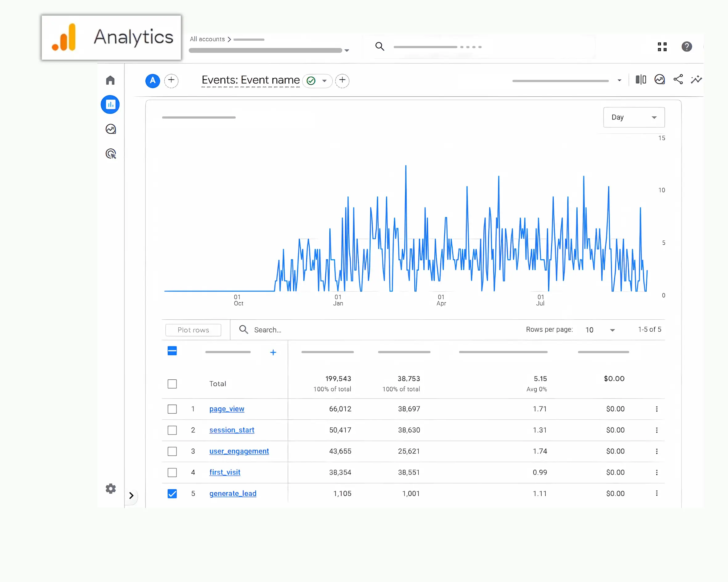
Task: Go to Home in the sidebar
Action: coord(110,80)
